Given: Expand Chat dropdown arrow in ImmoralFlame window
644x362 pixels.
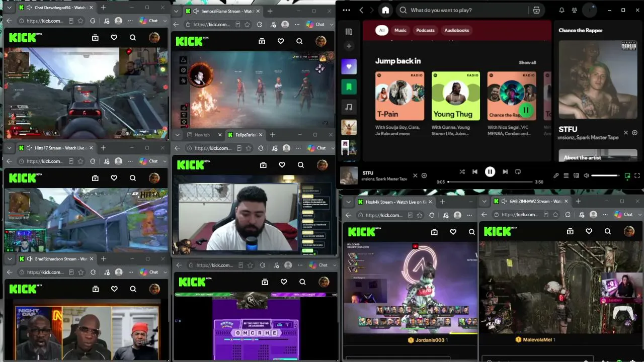Looking at the screenshot, I should point(332,24).
